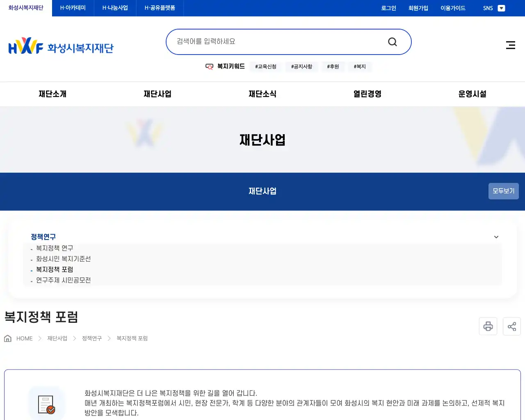Open the hamburger menu

[x=510, y=45]
